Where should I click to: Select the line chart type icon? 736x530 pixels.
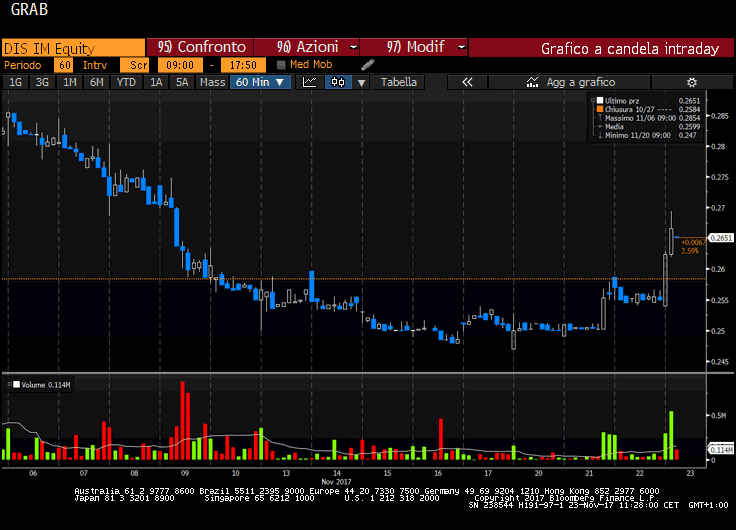310,82
